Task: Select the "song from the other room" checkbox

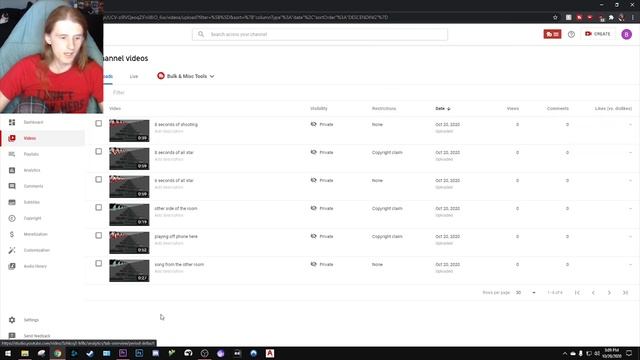Action: (98, 263)
